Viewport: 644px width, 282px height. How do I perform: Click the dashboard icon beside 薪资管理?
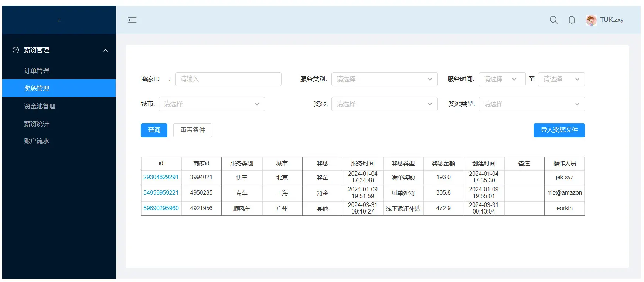coord(16,50)
